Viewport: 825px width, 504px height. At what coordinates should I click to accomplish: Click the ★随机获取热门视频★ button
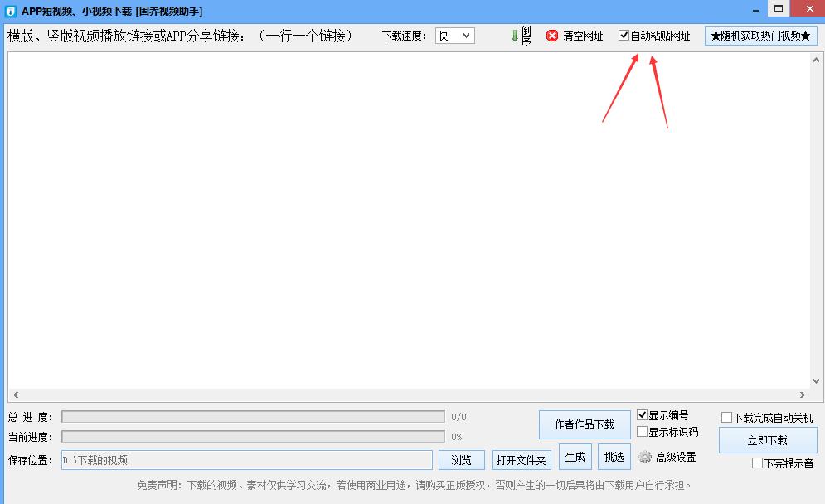[760, 36]
